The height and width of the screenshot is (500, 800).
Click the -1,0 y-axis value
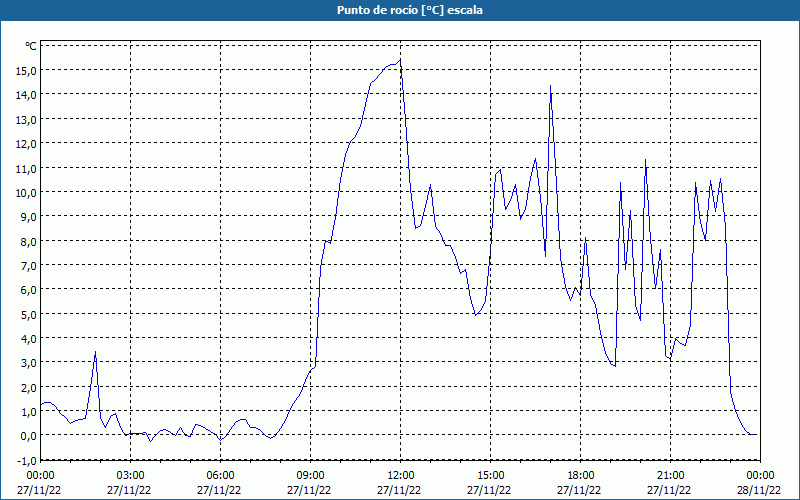[27, 460]
